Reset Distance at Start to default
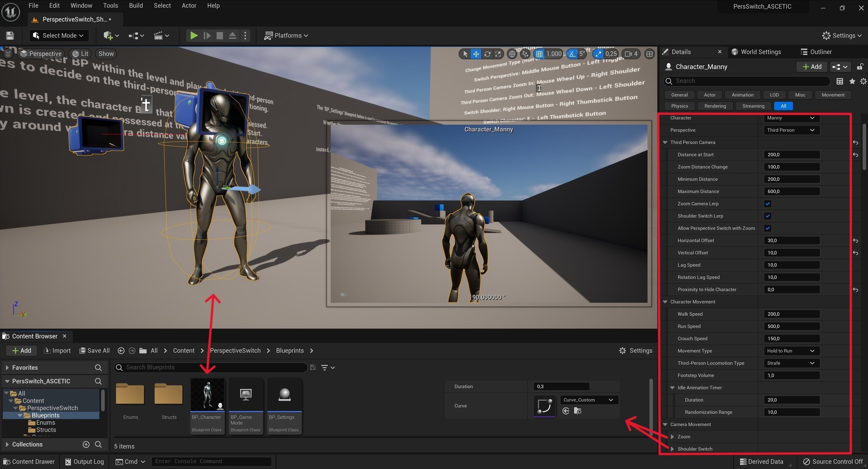Image resolution: width=868 pixels, height=469 pixels. point(855,155)
